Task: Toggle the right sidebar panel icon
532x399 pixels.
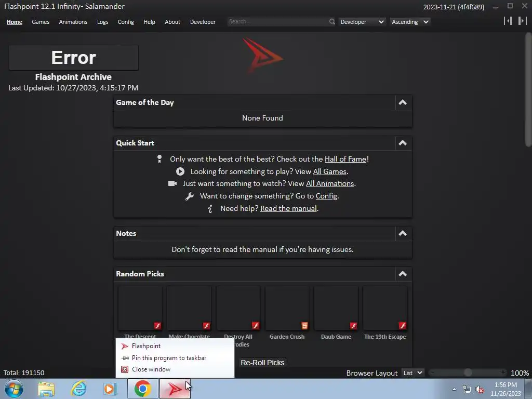Action: point(522,21)
